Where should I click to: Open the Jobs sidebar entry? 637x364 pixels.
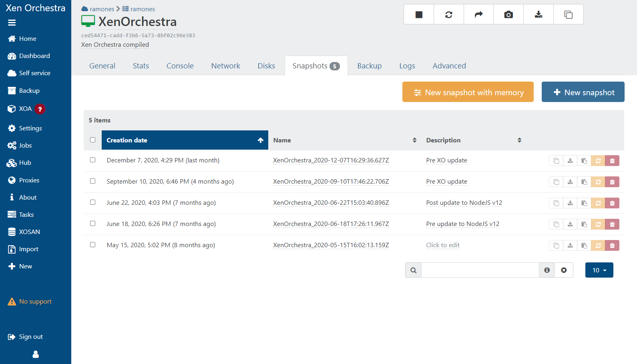(x=20, y=146)
